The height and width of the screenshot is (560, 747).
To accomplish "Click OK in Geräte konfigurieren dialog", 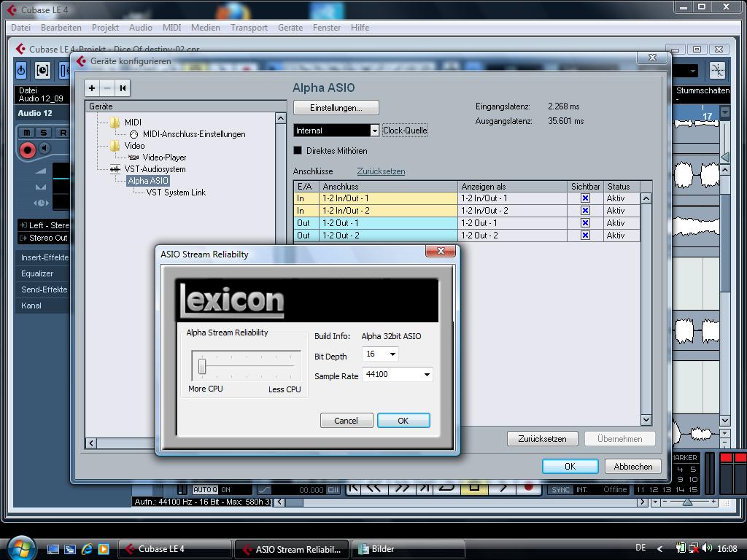I will pos(570,466).
